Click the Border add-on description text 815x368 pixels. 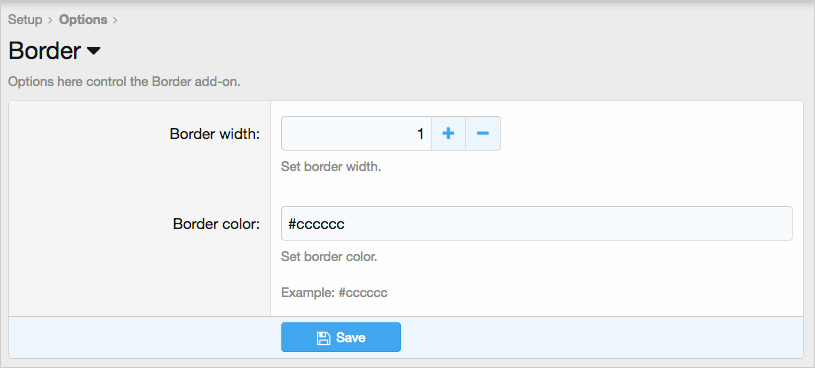pos(124,82)
